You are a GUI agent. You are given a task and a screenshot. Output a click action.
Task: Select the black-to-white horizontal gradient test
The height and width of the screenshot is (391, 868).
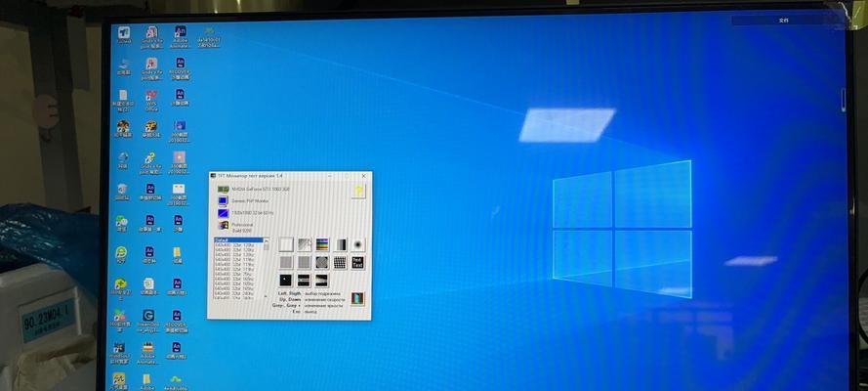pyautogui.click(x=341, y=244)
